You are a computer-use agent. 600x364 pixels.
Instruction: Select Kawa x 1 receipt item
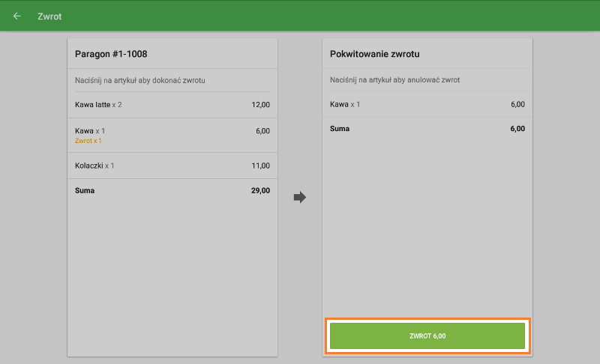pyautogui.click(x=172, y=136)
